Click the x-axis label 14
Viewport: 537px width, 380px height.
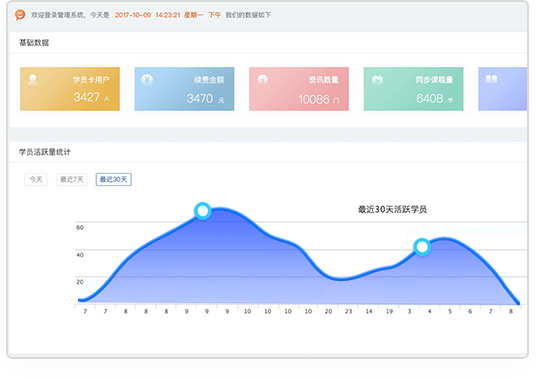point(369,312)
